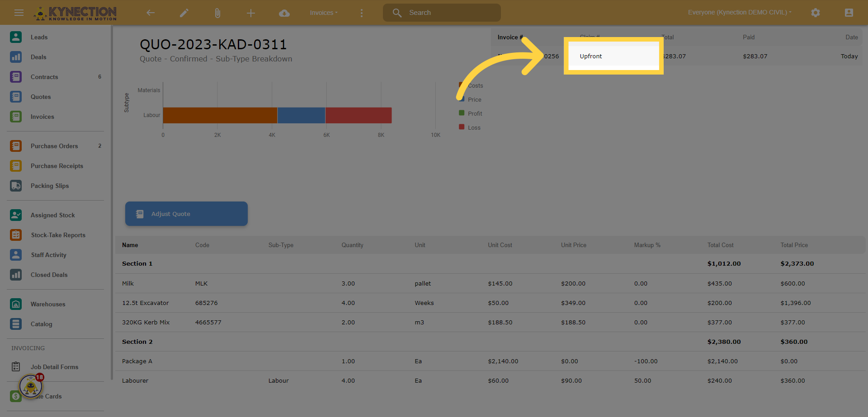Click the Warehouses sidebar icon
This screenshot has width=868, height=417.
click(x=16, y=304)
